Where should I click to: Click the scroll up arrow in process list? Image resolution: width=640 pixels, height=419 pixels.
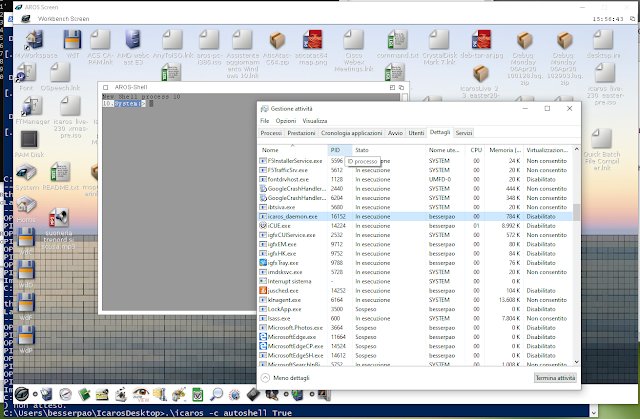tap(576, 149)
